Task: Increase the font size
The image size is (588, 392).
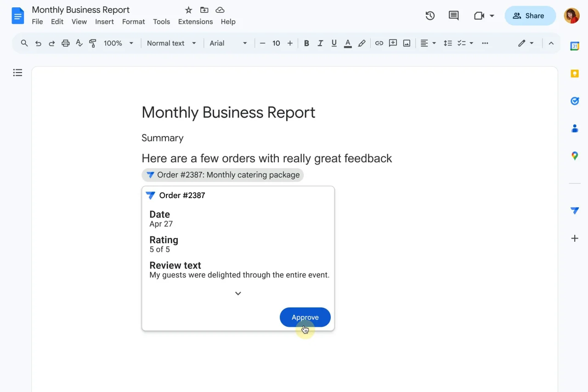Action: [x=290, y=43]
